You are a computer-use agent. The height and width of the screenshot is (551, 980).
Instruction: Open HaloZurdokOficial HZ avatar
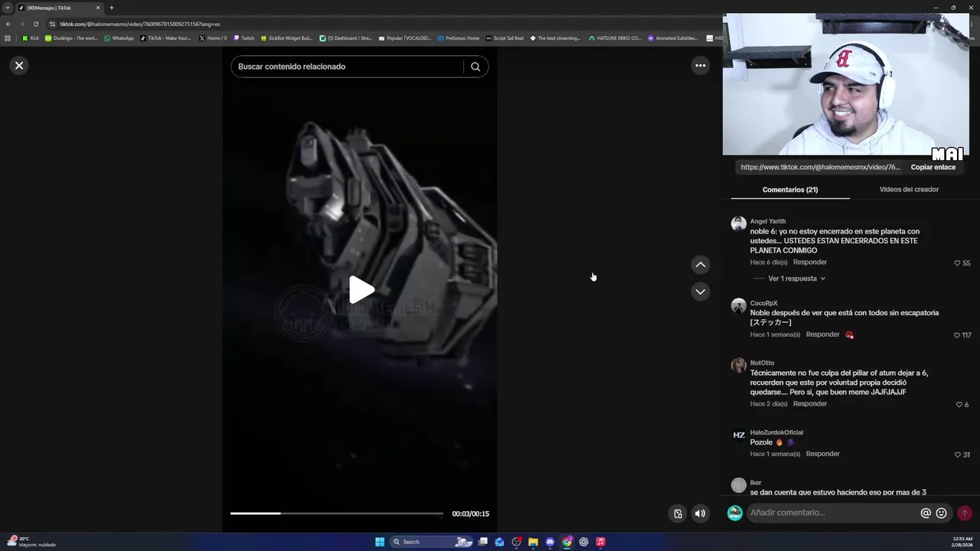coord(738,435)
